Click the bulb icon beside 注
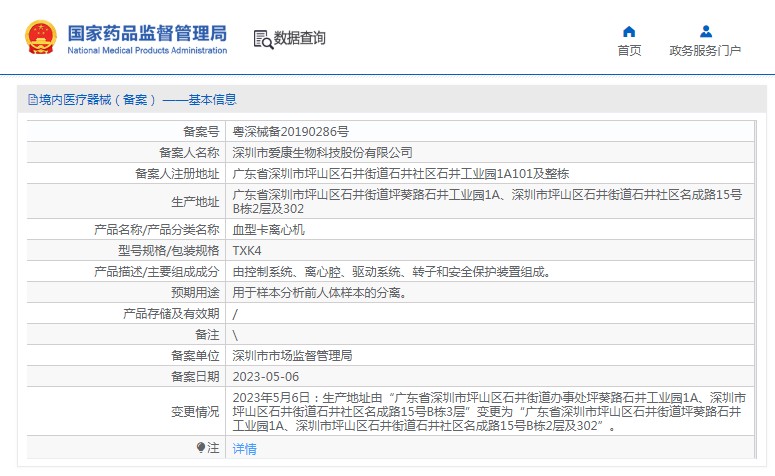 [x=201, y=448]
